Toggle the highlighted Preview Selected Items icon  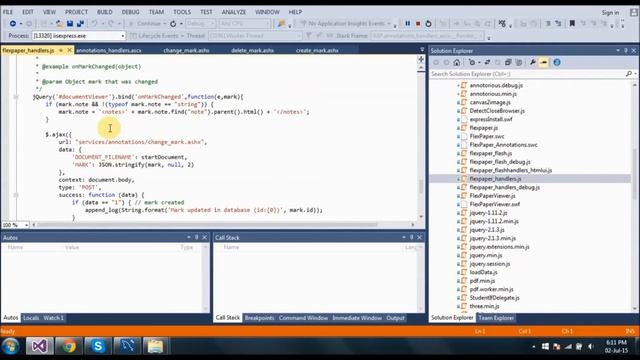[x=544, y=62]
